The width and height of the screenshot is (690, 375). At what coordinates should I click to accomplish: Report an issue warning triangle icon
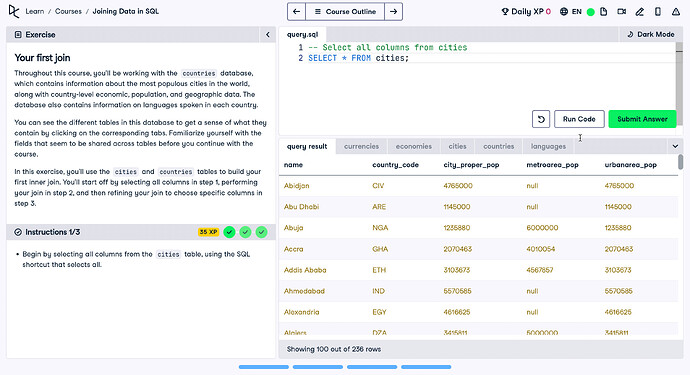(676, 11)
